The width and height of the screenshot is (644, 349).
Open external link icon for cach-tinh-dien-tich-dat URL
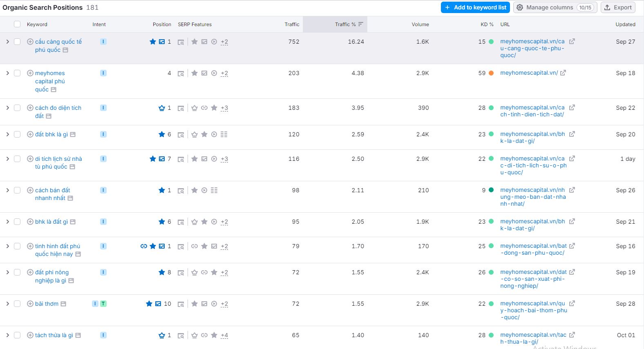[572, 107]
